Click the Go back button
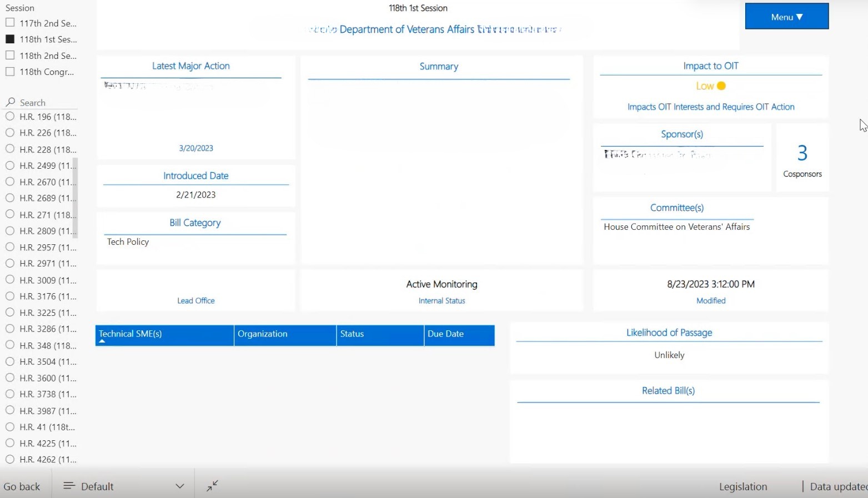Screen dimensions: 868x498 pyautogui.click(x=22, y=486)
